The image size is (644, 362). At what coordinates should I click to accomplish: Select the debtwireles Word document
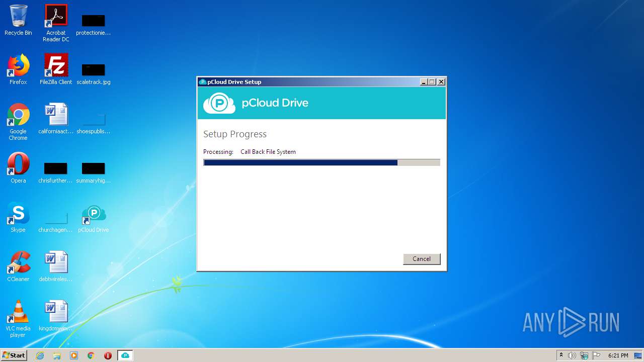coord(56,266)
